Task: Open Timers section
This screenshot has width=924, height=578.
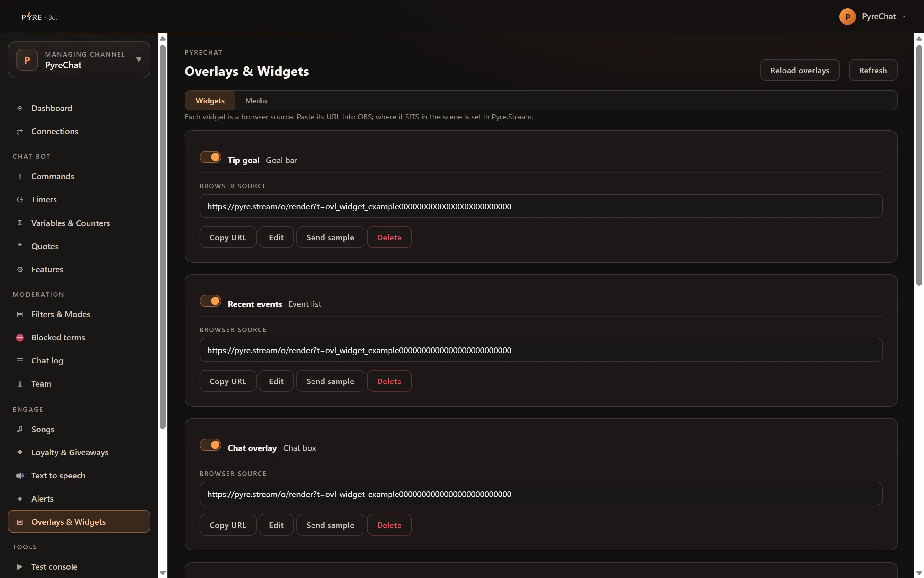Action: pos(79,199)
